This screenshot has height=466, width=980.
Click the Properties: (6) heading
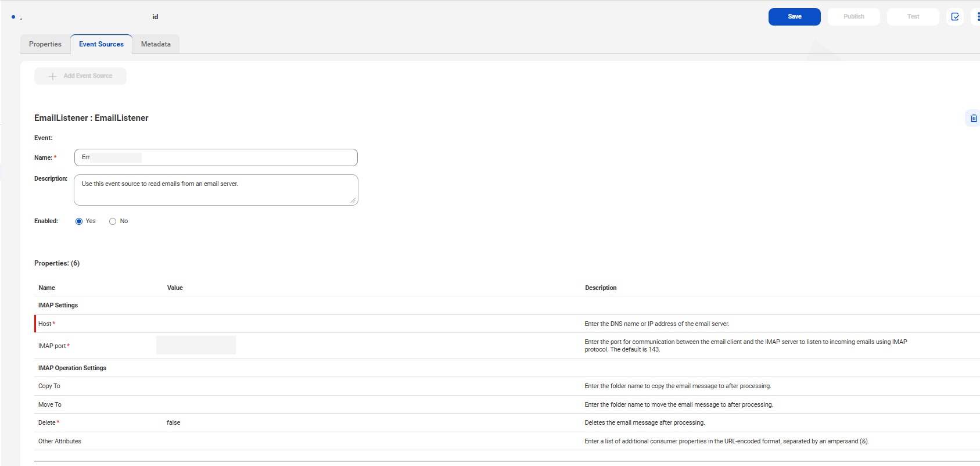(x=57, y=263)
